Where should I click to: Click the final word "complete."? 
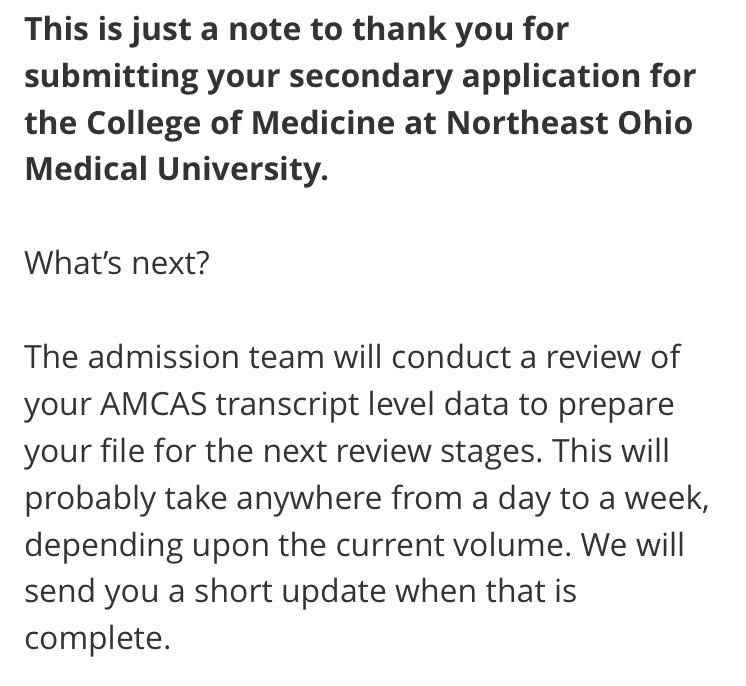(x=97, y=638)
